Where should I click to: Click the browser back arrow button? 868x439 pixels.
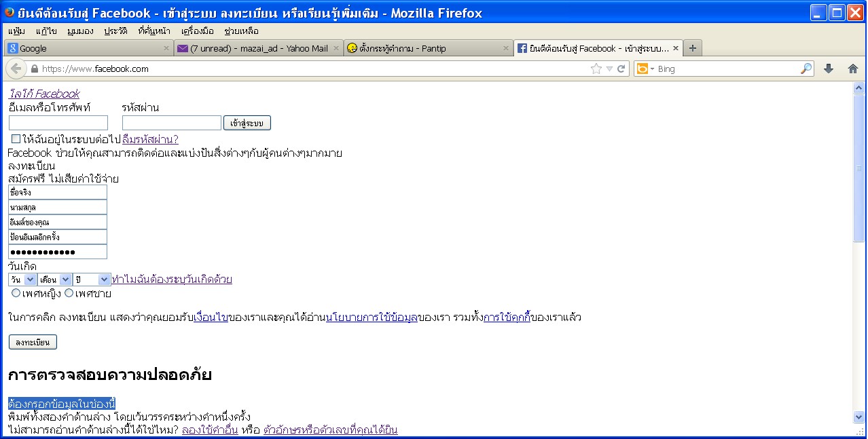click(16, 69)
